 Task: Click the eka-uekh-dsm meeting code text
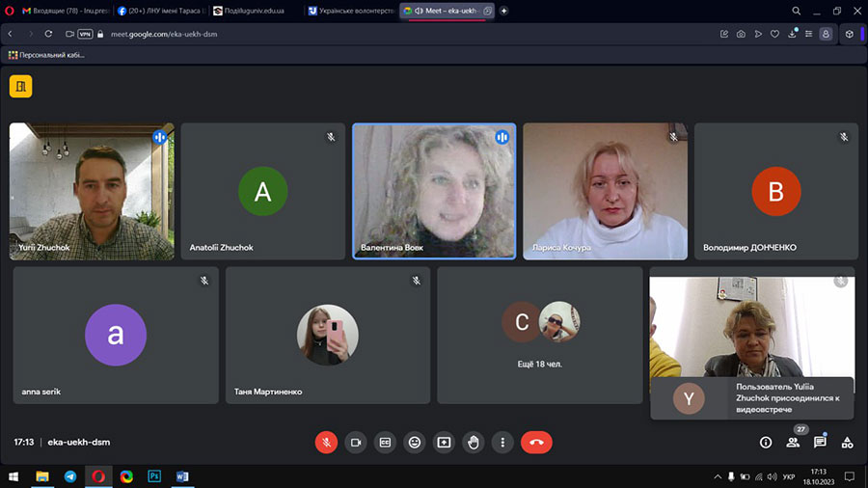click(79, 442)
